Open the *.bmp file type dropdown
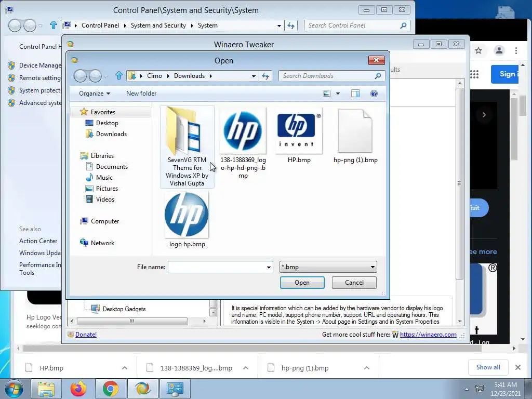 click(328, 267)
